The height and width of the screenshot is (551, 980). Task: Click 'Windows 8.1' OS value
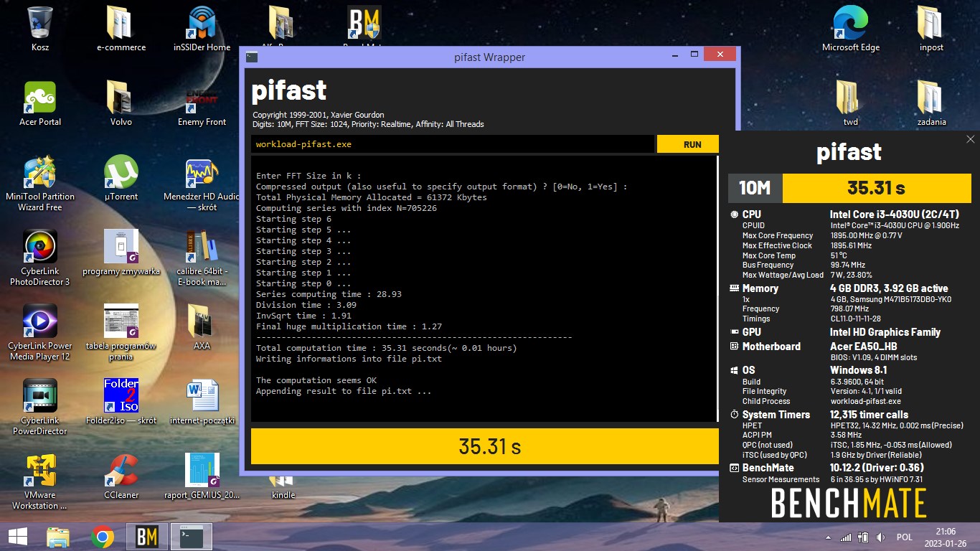click(x=859, y=370)
